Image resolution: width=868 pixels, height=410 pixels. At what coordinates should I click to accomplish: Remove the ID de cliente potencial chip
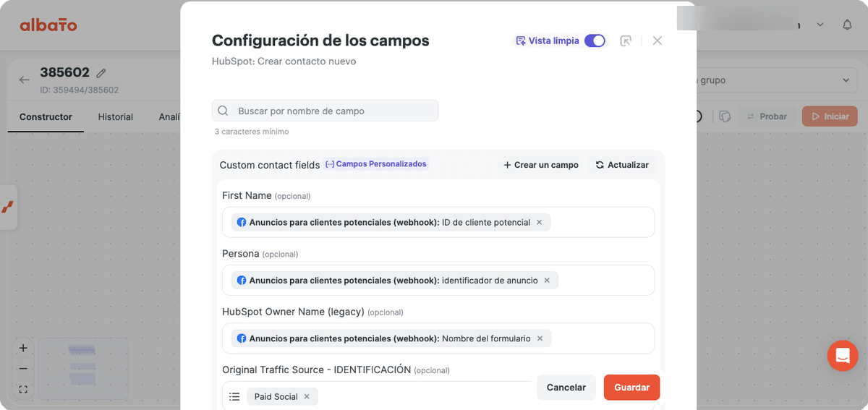539,222
